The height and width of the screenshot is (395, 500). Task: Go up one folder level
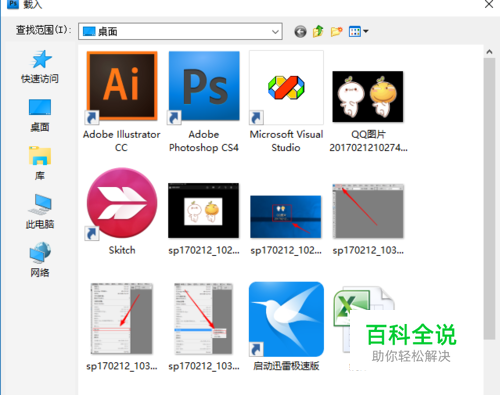[318, 31]
